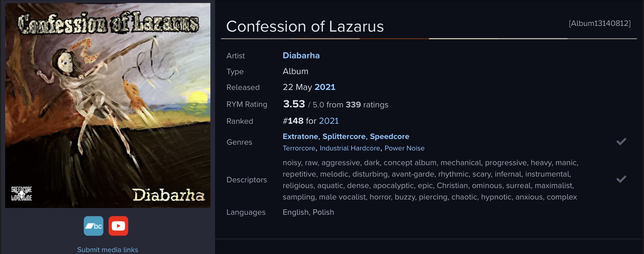Open the Confession of Lazarus cover art
The width and height of the screenshot is (644, 254).
108,105
